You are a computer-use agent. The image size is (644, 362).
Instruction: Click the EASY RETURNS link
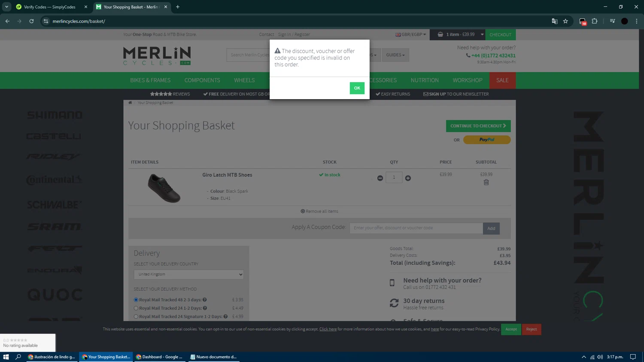tap(393, 94)
